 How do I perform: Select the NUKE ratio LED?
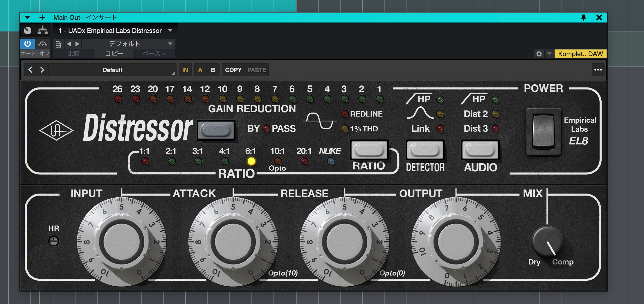point(331,161)
